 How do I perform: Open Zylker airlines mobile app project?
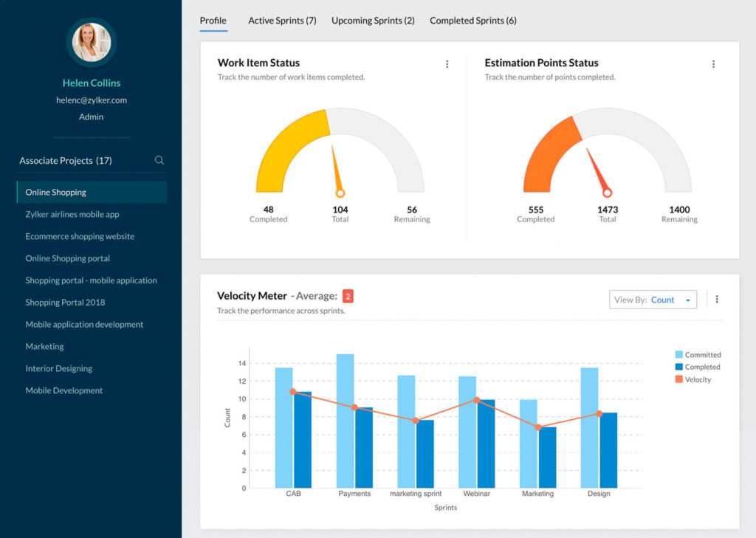point(72,214)
